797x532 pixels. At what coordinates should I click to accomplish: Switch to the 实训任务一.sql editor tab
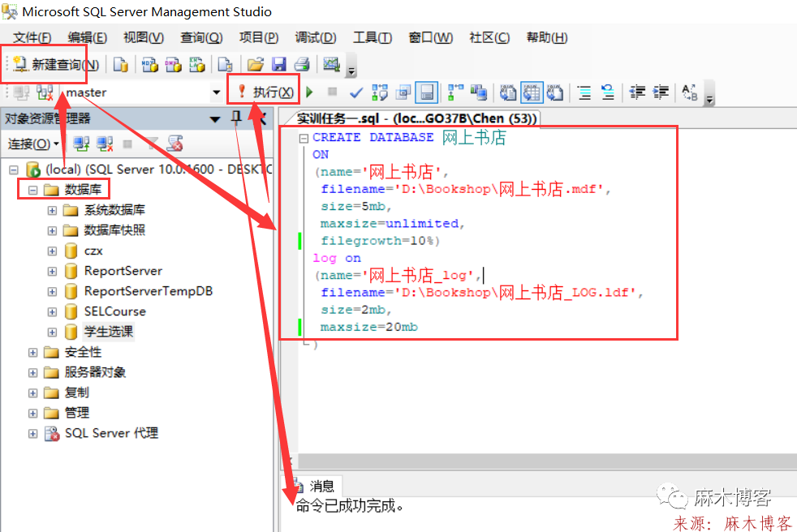(416, 118)
